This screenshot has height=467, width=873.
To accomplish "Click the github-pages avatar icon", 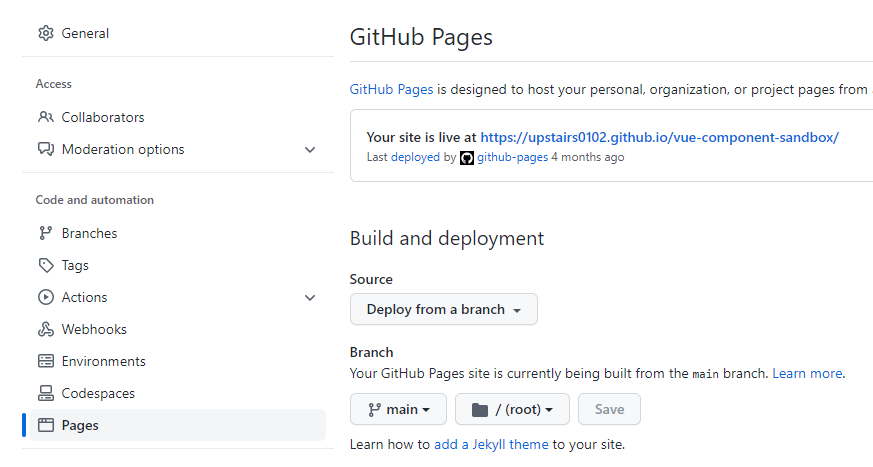I will pyautogui.click(x=466, y=158).
